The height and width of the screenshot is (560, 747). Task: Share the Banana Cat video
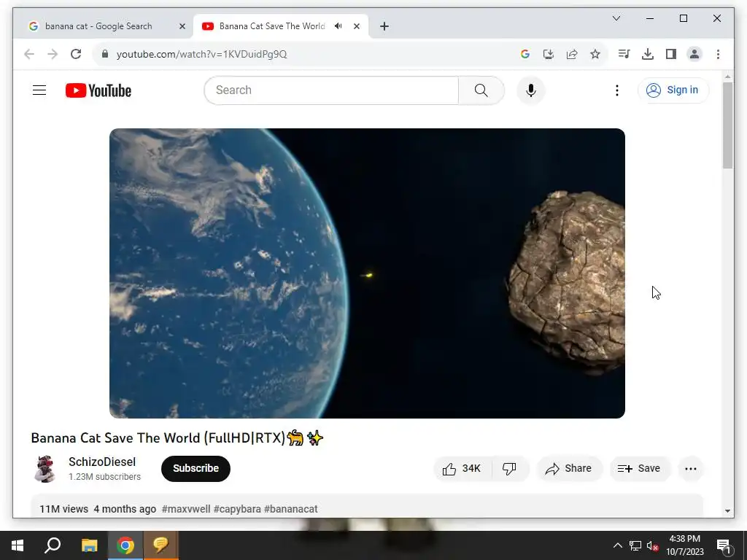tap(569, 469)
